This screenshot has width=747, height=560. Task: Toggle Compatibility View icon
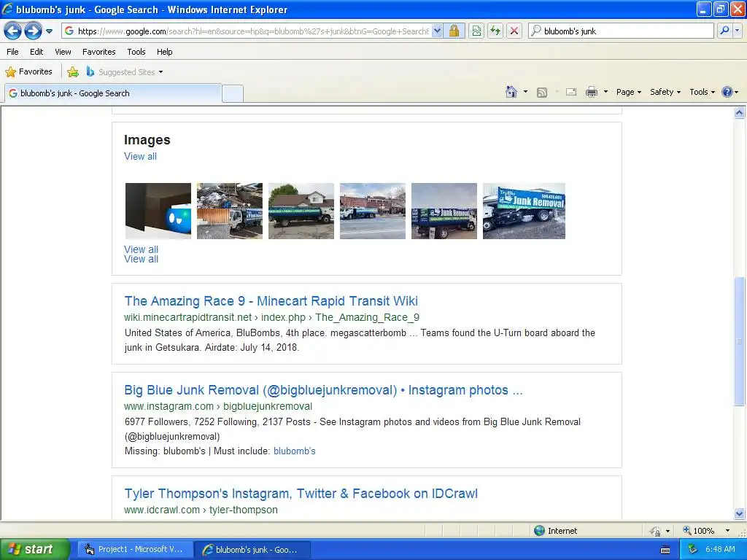point(476,31)
